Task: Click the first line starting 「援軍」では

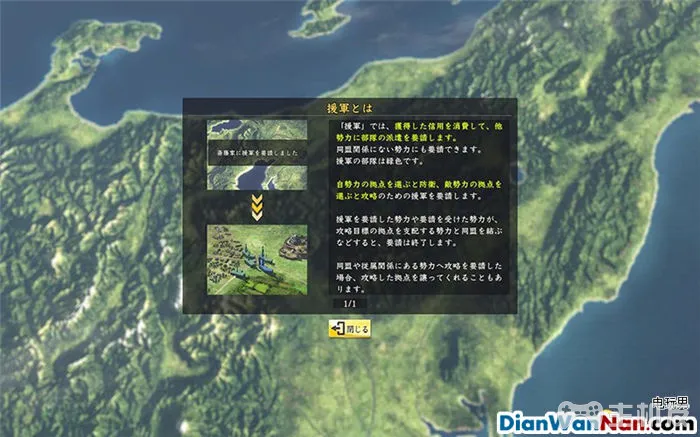Action: [x=419, y=127]
